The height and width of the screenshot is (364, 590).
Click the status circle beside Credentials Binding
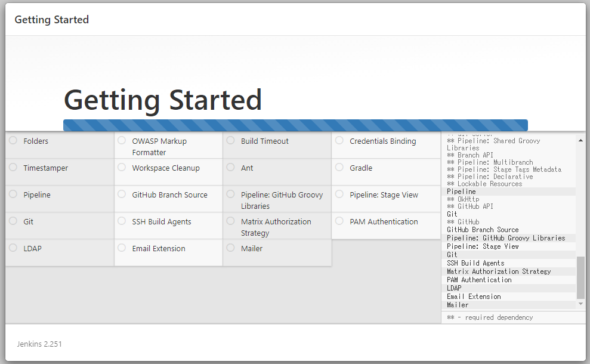pos(339,140)
